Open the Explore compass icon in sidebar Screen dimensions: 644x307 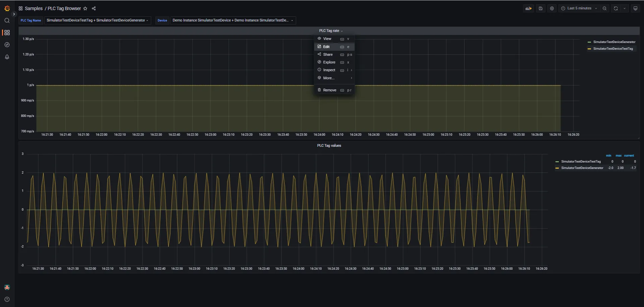pos(7,45)
